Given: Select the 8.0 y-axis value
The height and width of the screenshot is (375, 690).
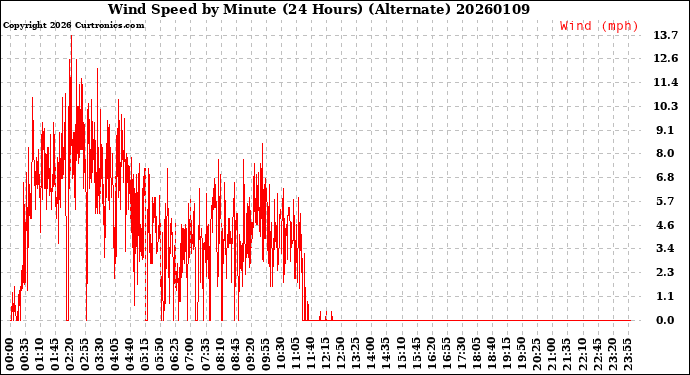Looking at the screenshot, I should tap(665, 153).
